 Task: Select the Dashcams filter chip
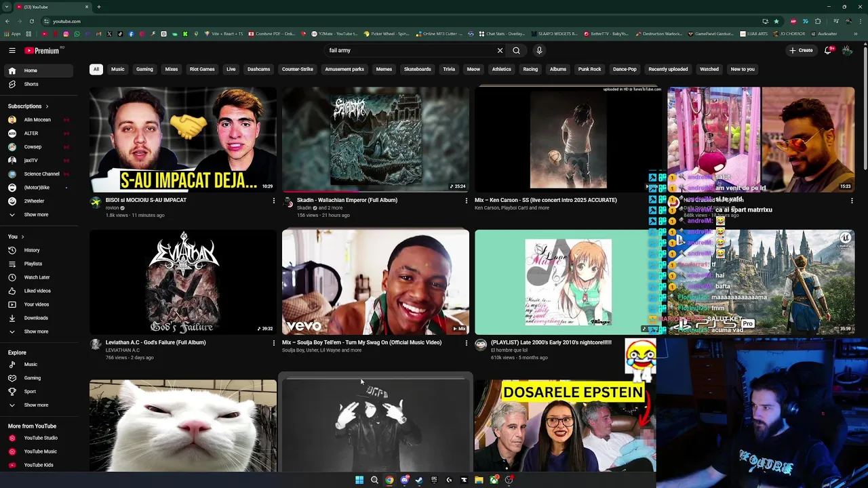point(258,69)
